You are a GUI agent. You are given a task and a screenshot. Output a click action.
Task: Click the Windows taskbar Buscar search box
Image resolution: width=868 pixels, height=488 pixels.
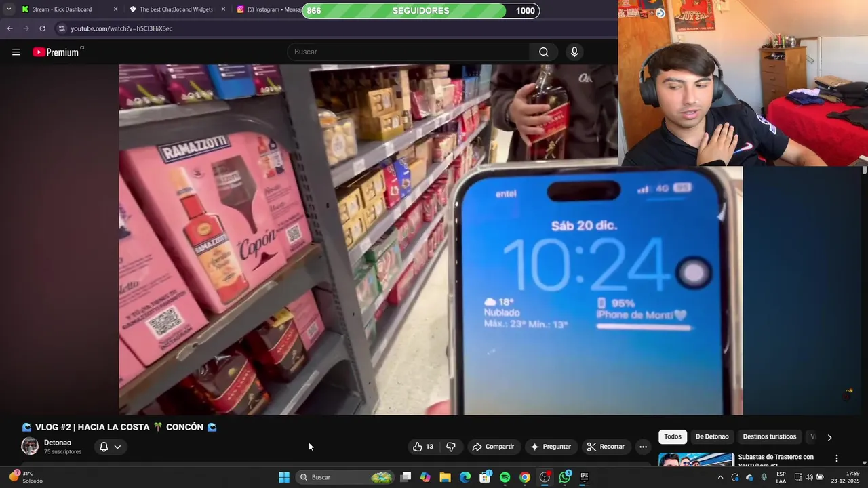coord(346,477)
